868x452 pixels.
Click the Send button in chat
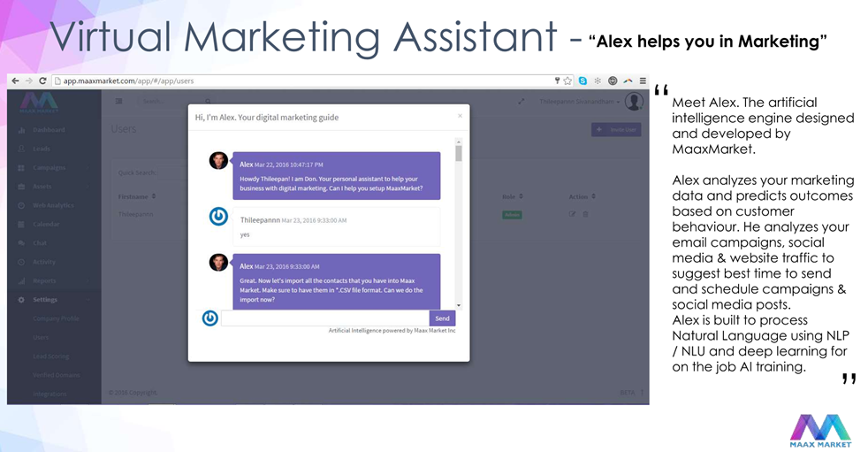point(442,318)
